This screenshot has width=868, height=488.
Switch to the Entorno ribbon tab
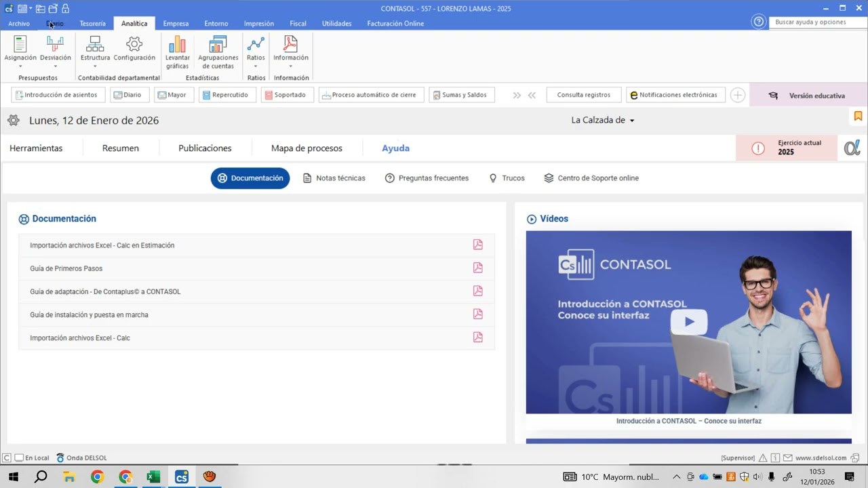216,24
